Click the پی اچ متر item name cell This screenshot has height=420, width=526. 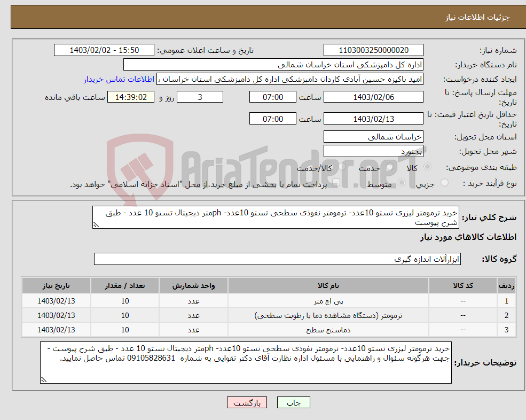point(328,301)
